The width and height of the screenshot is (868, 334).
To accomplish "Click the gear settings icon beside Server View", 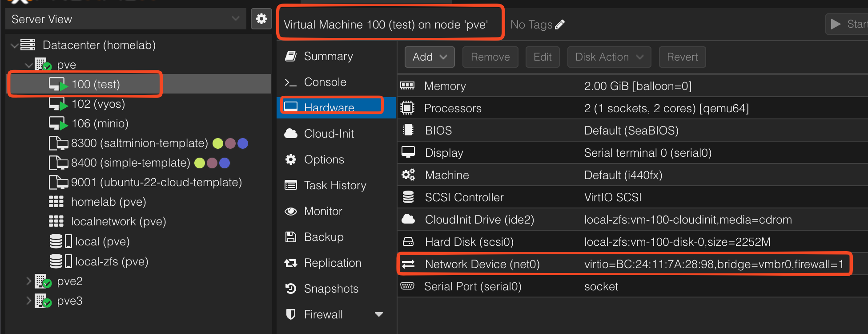I will pos(261,19).
